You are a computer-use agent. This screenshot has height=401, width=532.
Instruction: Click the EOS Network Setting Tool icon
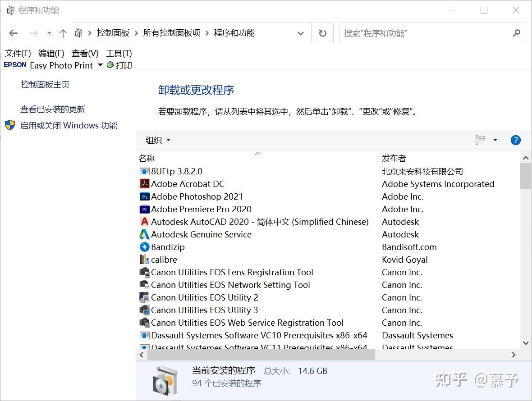click(x=145, y=285)
